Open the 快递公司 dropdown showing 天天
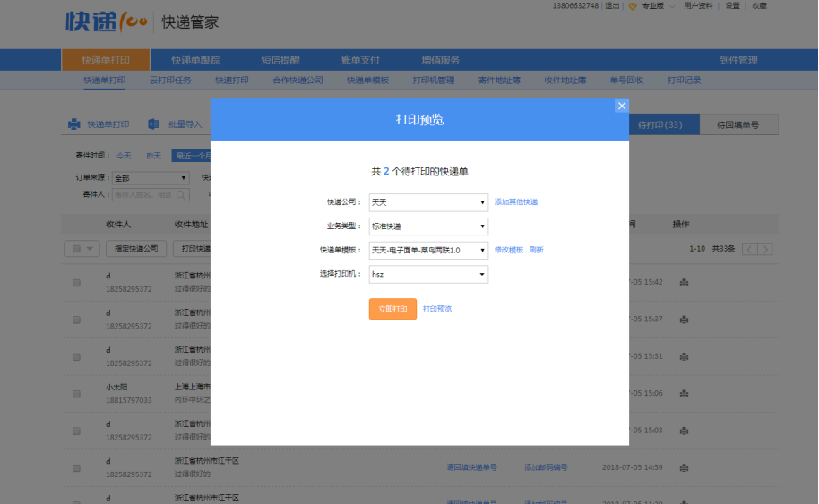Image resolution: width=819 pixels, height=504 pixels. tap(428, 202)
